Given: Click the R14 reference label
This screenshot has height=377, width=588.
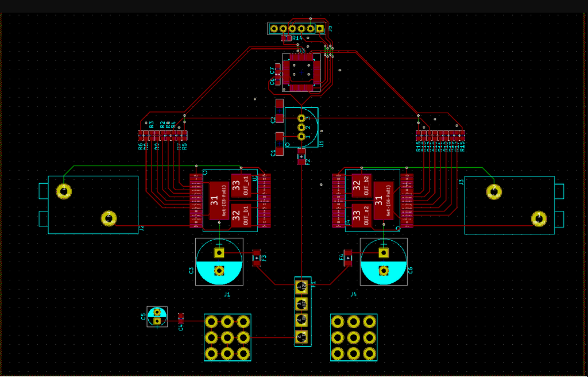Looking at the screenshot, I should (297, 39).
